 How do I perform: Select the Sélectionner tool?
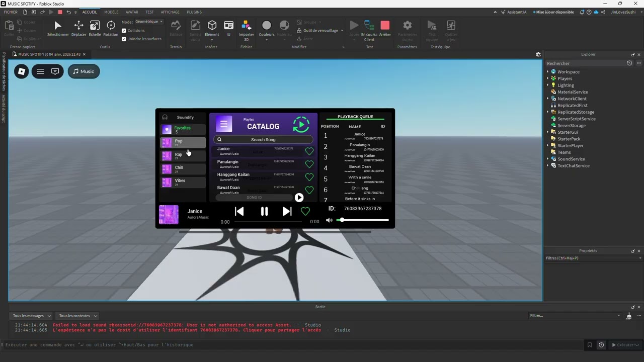click(58, 29)
